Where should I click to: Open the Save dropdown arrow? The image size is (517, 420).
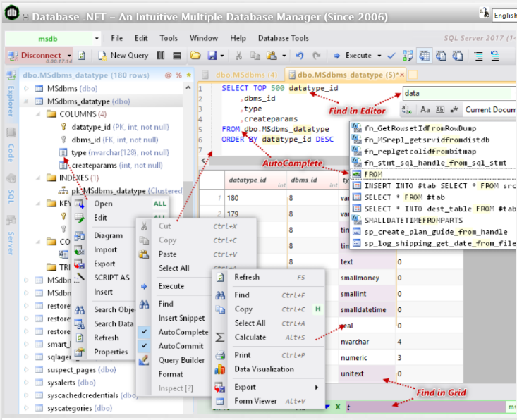(222, 56)
